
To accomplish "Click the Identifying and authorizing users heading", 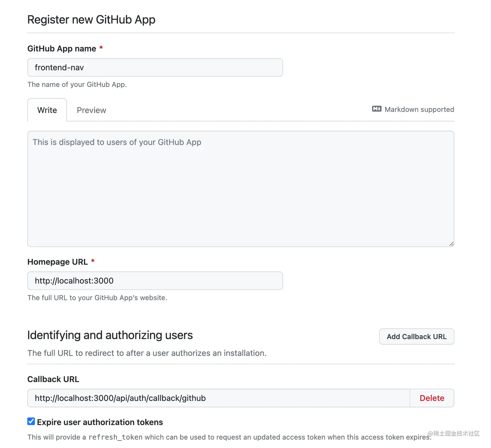I will coord(110,335).
